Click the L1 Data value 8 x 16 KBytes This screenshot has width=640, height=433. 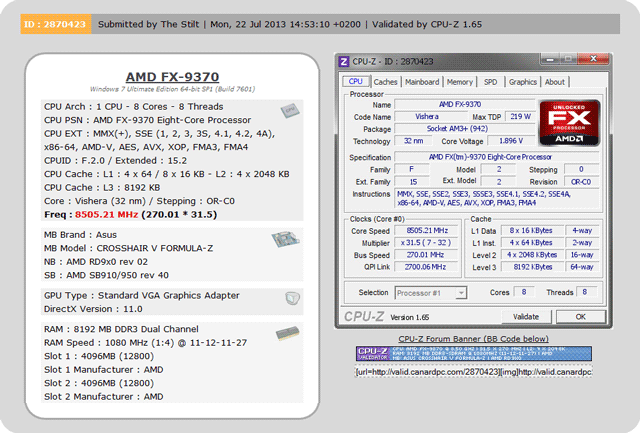click(531, 231)
